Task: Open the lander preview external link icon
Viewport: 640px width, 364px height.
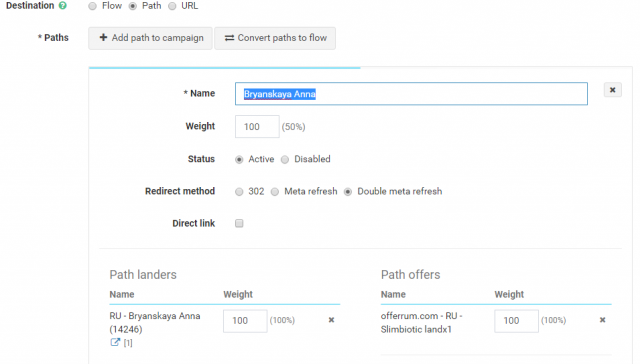Action: 115,342
